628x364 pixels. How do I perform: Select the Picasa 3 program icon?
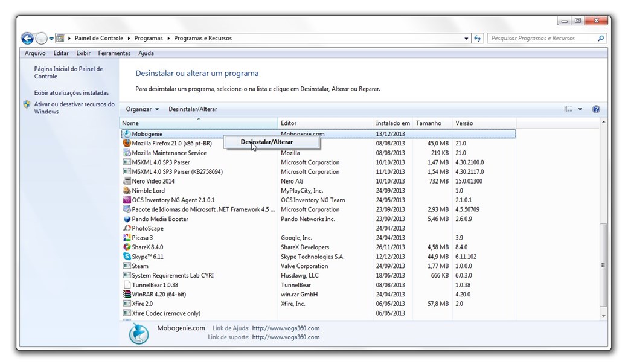(127, 238)
